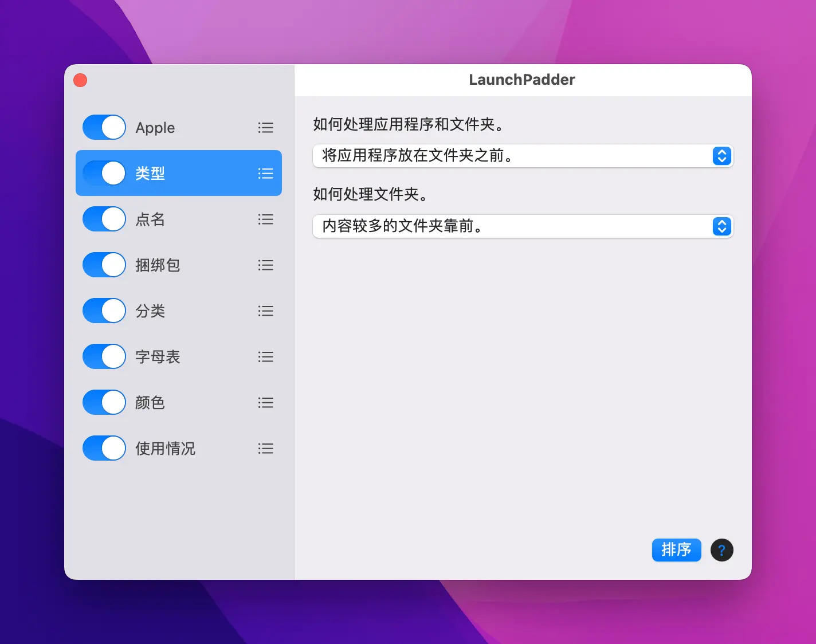Click the reorder handle icon beside 分类
This screenshot has width=816, height=644.
(x=265, y=311)
